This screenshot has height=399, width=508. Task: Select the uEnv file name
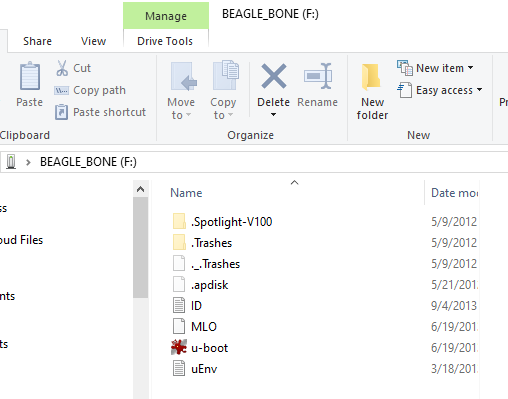click(204, 369)
